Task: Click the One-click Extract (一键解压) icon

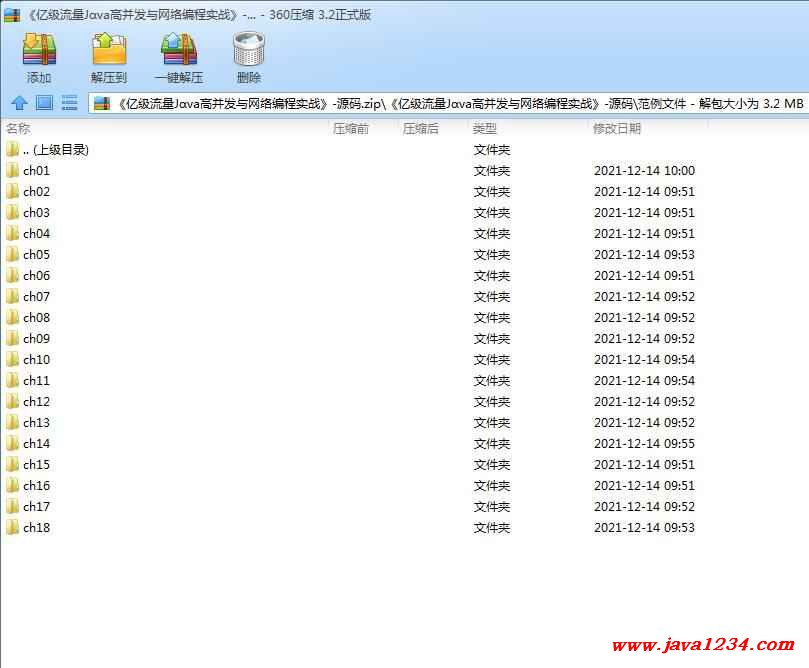Action: [x=178, y=50]
